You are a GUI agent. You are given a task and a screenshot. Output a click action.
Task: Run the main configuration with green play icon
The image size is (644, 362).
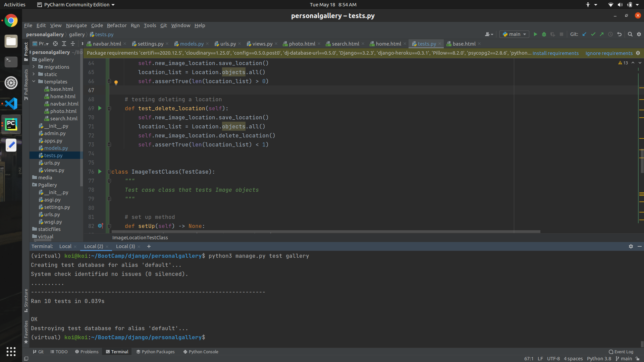(535, 34)
